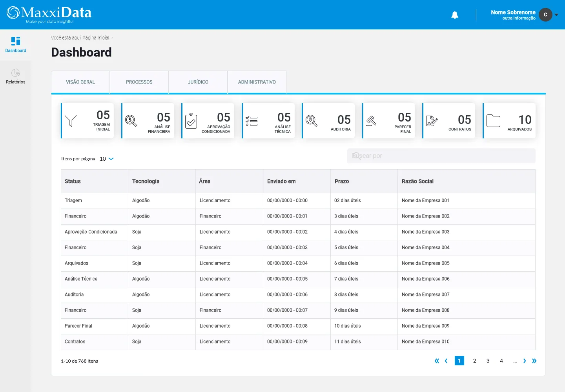
Task: Click the Contratos signing icon
Action: (x=432, y=121)
